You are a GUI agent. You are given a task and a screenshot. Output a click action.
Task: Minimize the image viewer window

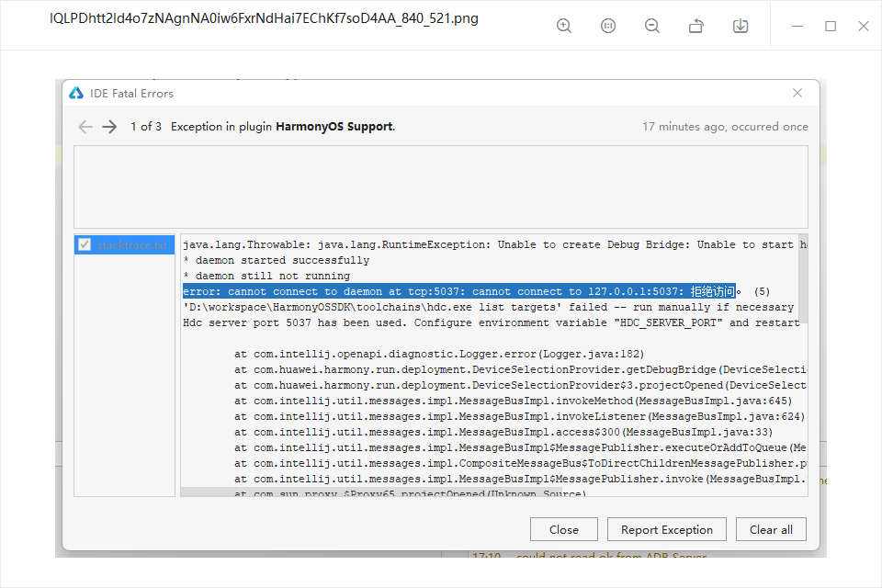click(797, 26)
